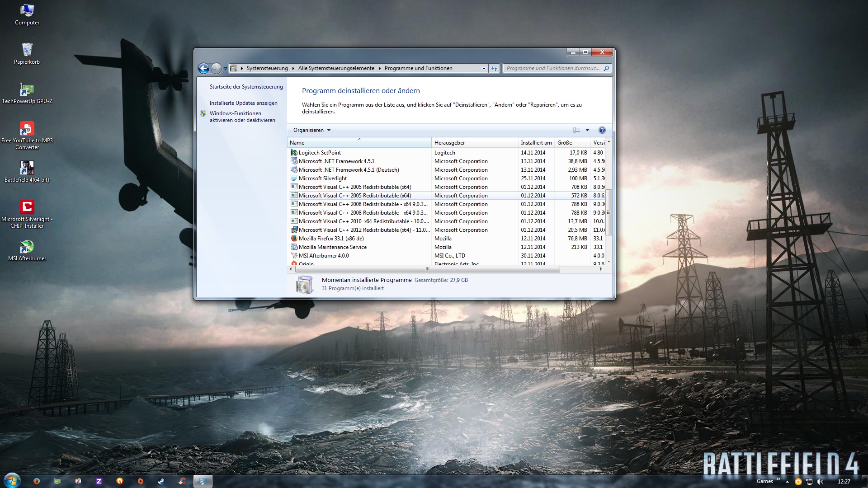Select TechPowerUp GPU-Z desktop shortcut
Screen dimensions: 868x488
coord(27,93)
